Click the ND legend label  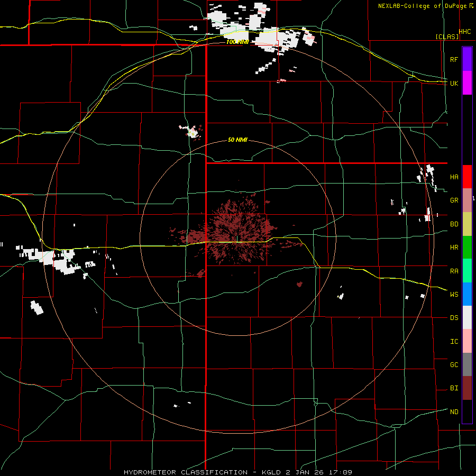click(x=454, y=411)
